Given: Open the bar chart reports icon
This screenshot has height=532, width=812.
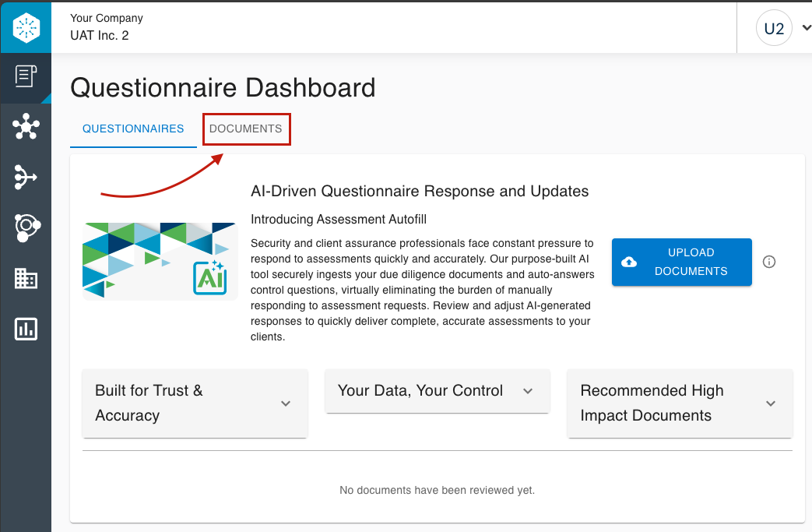Looking at the screenshot, I should pos(26,329).
